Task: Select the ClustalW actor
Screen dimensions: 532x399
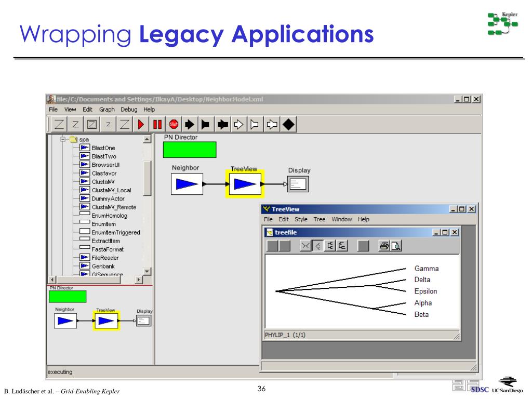Action: [97, 181]
